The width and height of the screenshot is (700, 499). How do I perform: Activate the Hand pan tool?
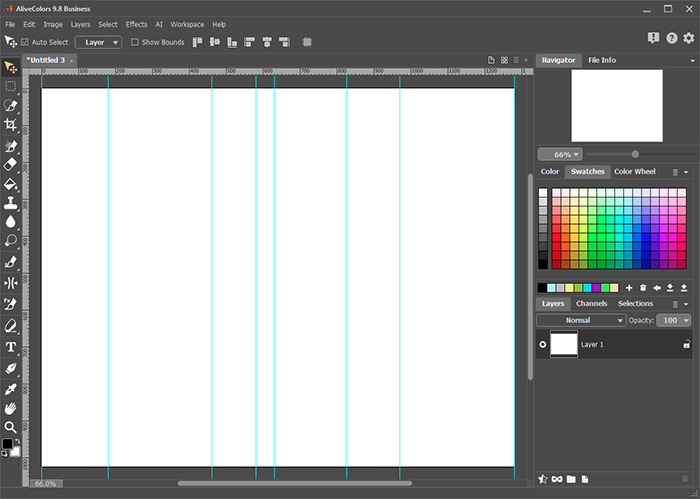(x=10, y=408)
